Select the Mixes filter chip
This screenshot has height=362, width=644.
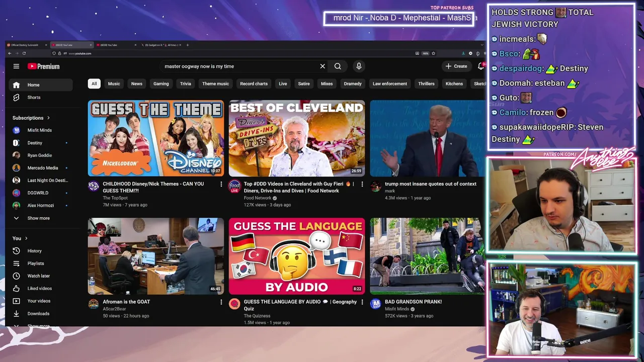(x=327, y=84)
